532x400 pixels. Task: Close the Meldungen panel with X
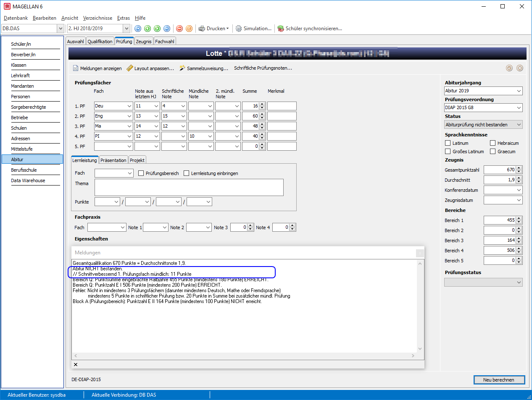point(76,364)
